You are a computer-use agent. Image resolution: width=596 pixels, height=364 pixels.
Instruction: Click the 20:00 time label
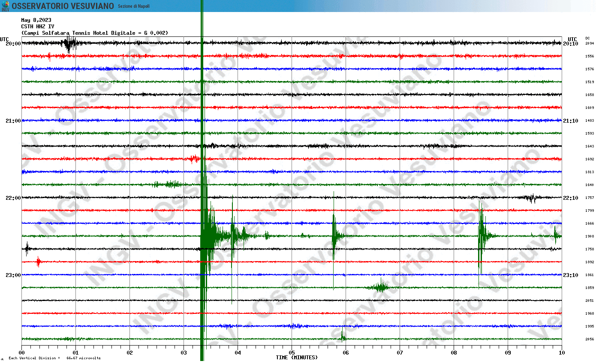click(13, 44)
